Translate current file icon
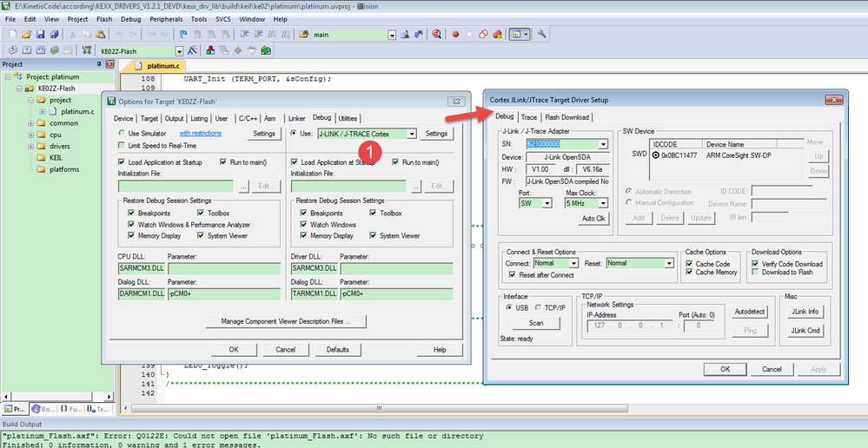The image size is (868, 448). pos(13,50)
